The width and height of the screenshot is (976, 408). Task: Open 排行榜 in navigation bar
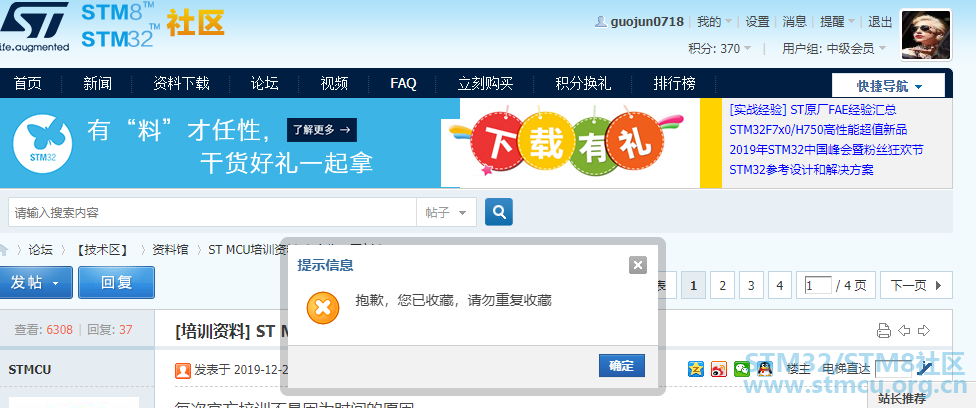[x=674, y=83]
